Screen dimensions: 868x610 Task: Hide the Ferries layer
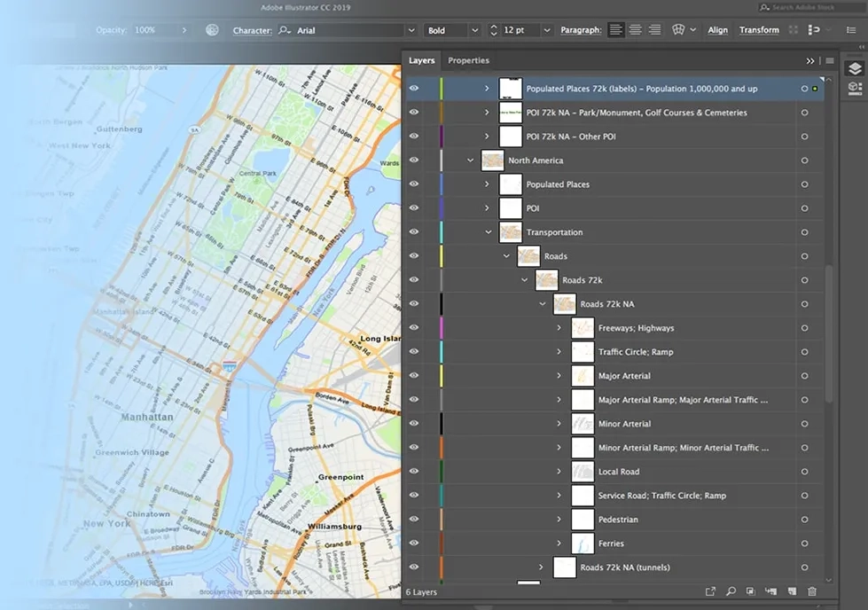(414, 543)
